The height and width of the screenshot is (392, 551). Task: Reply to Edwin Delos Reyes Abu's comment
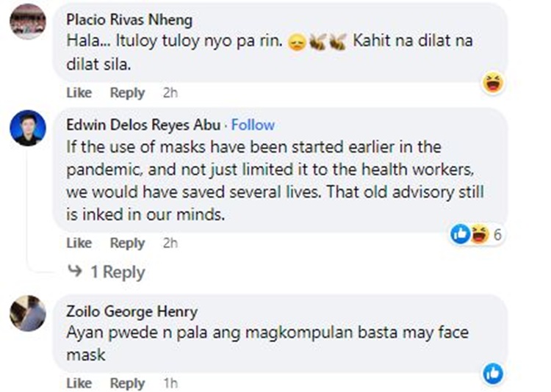[127, 243]
